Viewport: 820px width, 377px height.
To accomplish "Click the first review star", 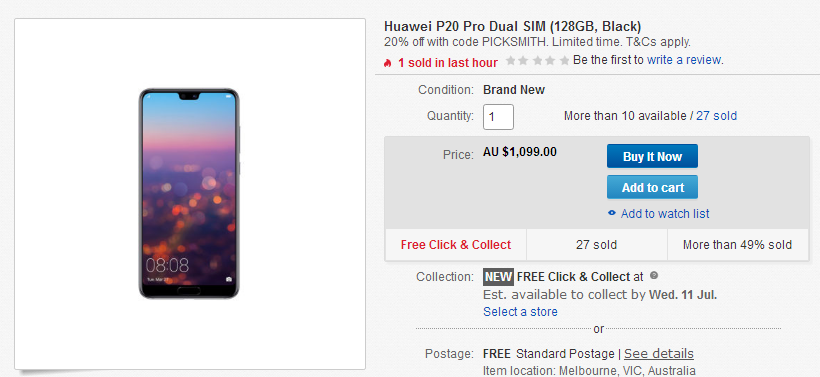I will [510, 61].
